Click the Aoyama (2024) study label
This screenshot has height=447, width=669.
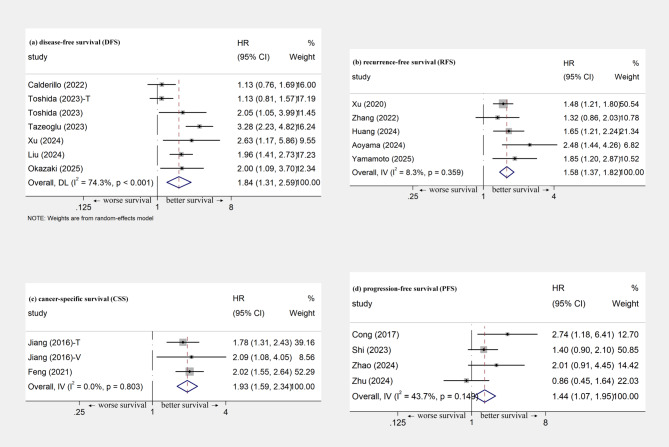[427, 144]
